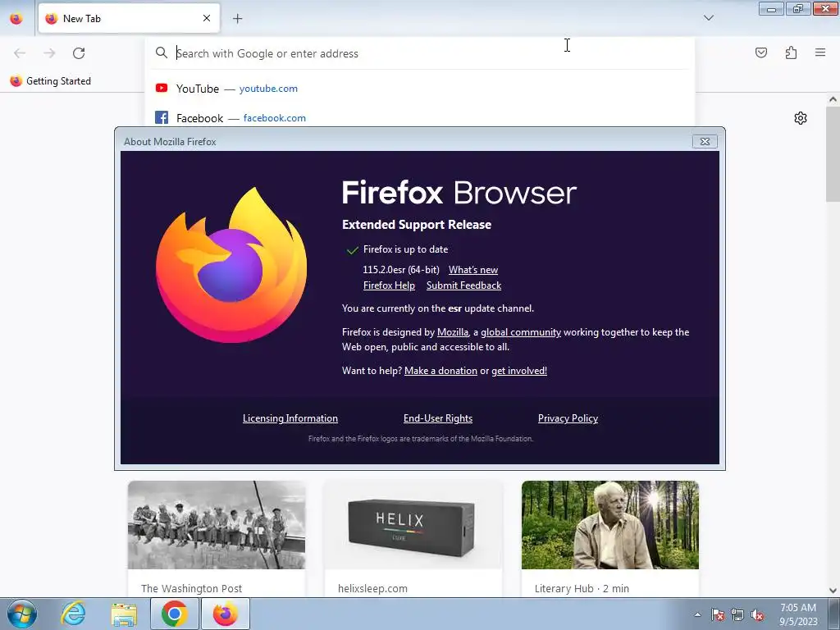The width and height of the screenshot is (840, 630).
Task: Open the Submit Feedback link
Action: tap(464, 285)
